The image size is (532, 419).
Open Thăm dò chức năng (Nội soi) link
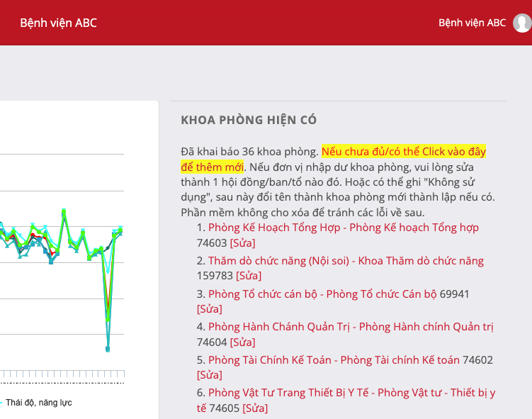(x=346, y=260)
